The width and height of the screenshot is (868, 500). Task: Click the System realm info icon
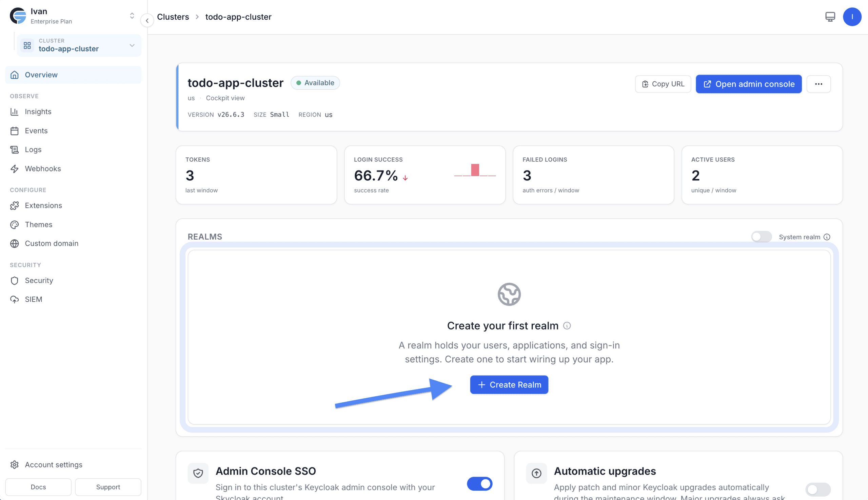tap(827, 237)
